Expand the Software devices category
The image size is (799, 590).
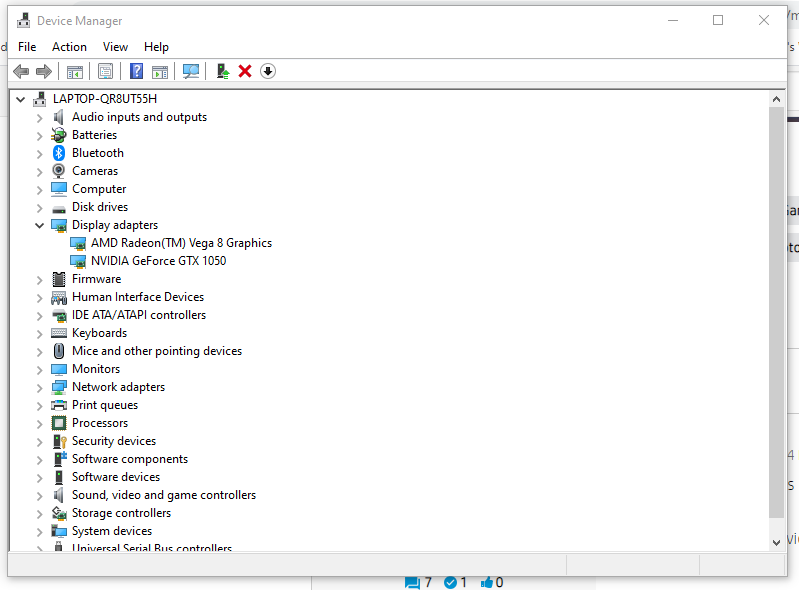coord(39,478)
